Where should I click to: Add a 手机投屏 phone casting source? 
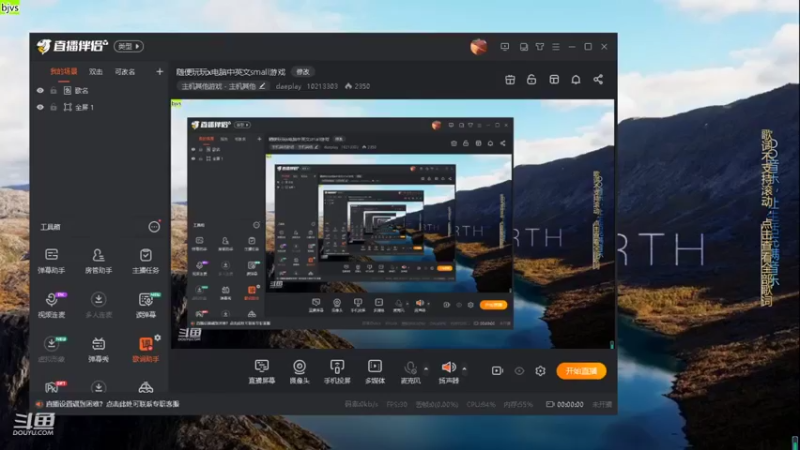(337, 371)
